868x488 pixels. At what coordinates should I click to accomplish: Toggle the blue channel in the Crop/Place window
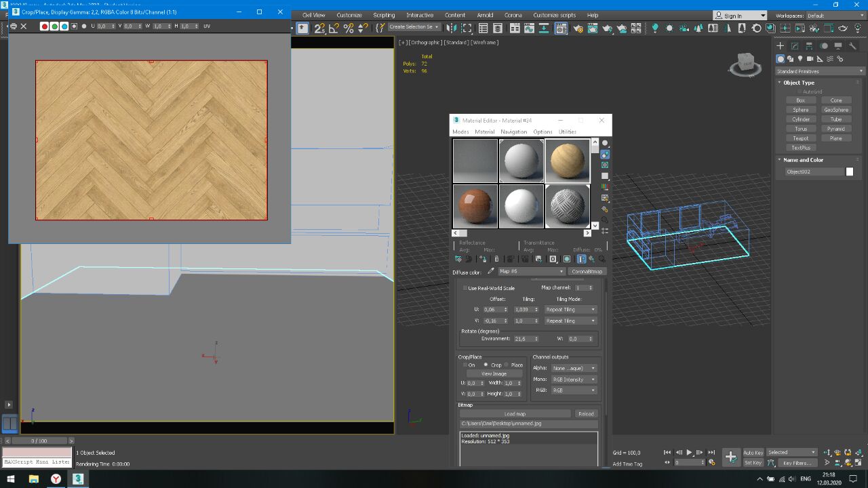(x=64, y=26)
